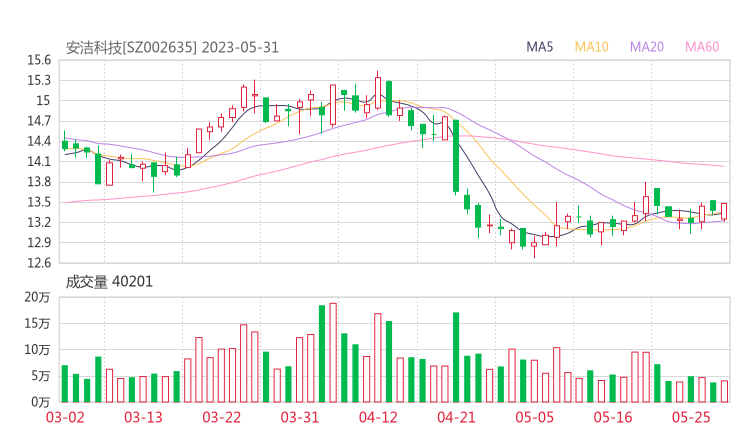The image size is (740, 440).
Task: Click the 15.3 price axis label
Action: [x=39, y=80]
